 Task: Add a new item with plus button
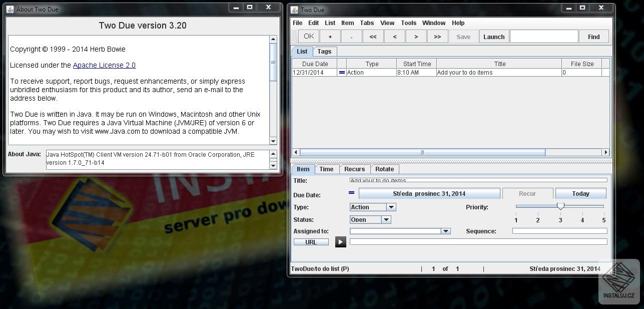(x=330, y=37)
